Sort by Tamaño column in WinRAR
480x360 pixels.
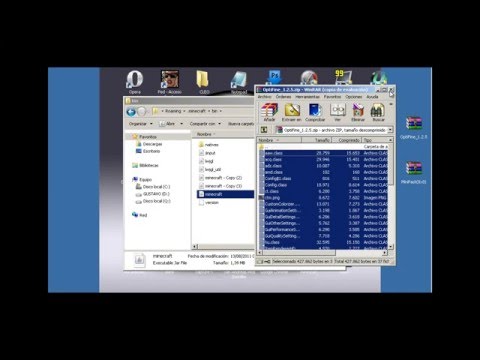click(x=316, y=140)
